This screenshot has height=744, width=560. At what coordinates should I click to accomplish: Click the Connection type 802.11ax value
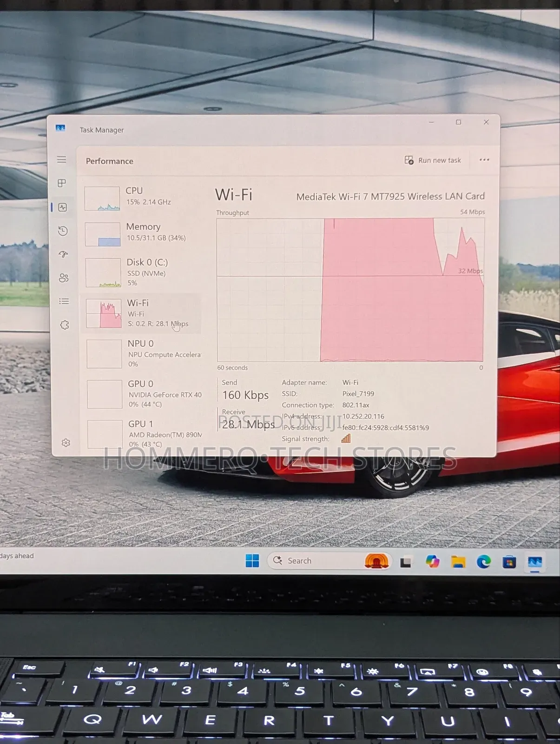pyautogui.click(x=356, y=405)
